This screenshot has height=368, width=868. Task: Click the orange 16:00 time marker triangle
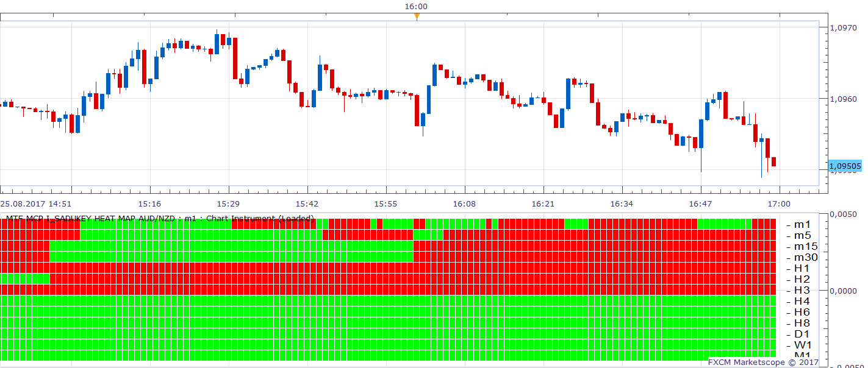pos(417,17)
